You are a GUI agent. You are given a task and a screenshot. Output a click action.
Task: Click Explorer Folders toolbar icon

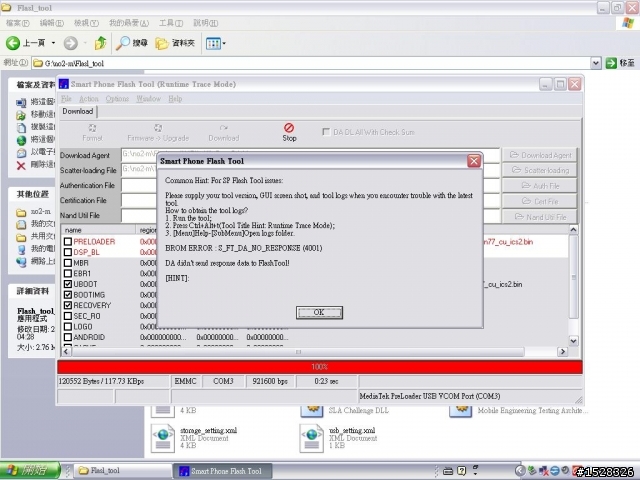162,43
